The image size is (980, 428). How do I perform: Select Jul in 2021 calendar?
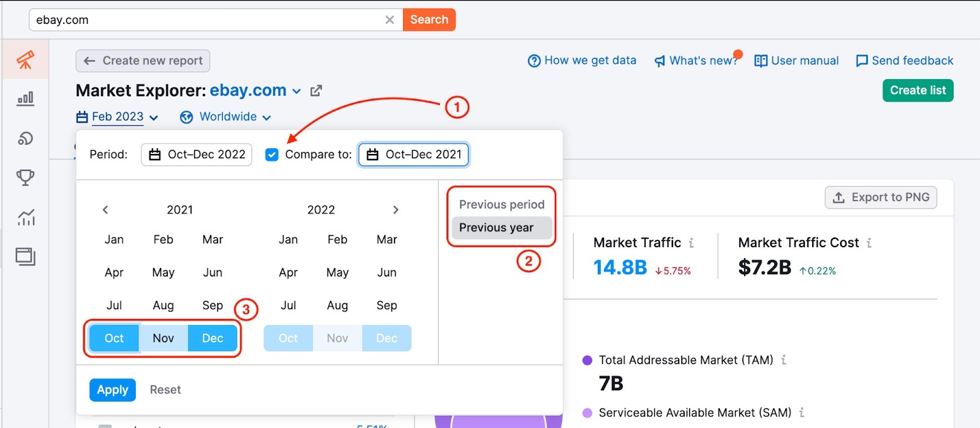click(114, 305)
